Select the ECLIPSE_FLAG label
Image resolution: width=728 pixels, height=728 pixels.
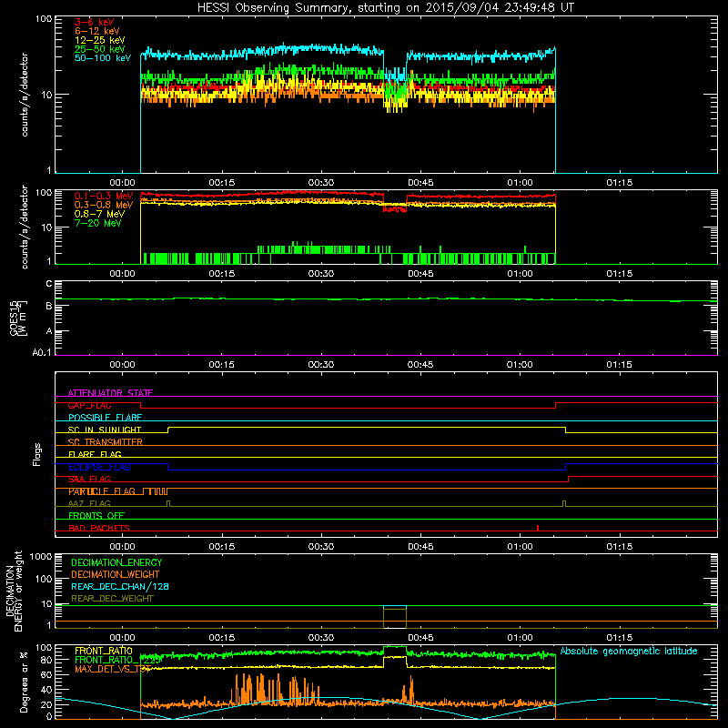99,467
